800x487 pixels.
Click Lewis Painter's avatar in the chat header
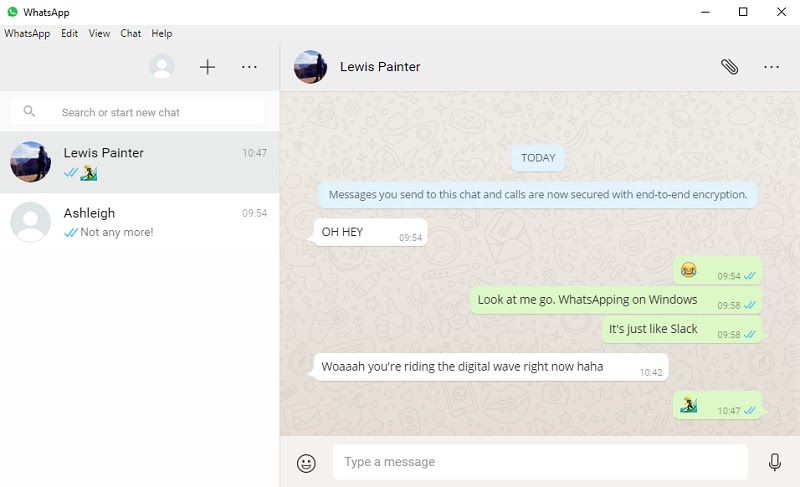311,67
